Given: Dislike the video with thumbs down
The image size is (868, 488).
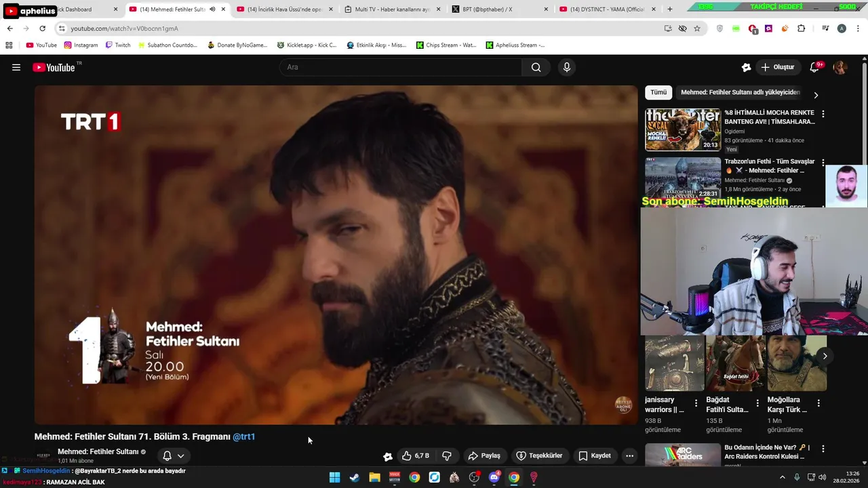Looking at the screenshot, I should [447, 455].
